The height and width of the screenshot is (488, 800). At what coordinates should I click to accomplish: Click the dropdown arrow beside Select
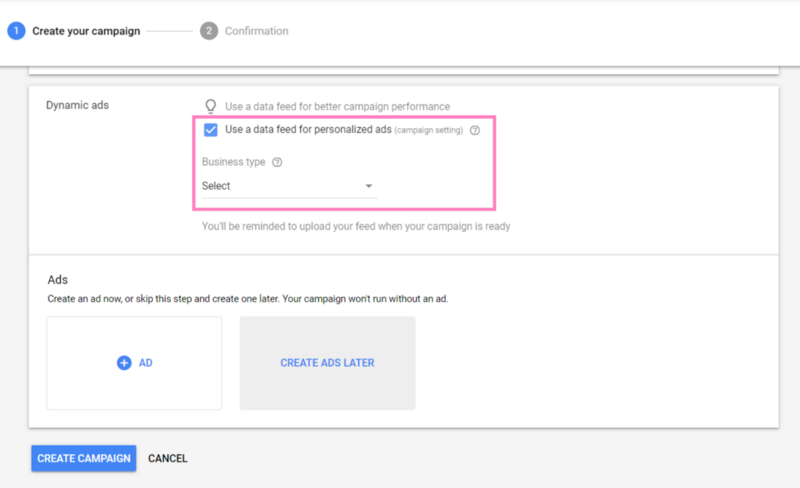coord(368,186)
